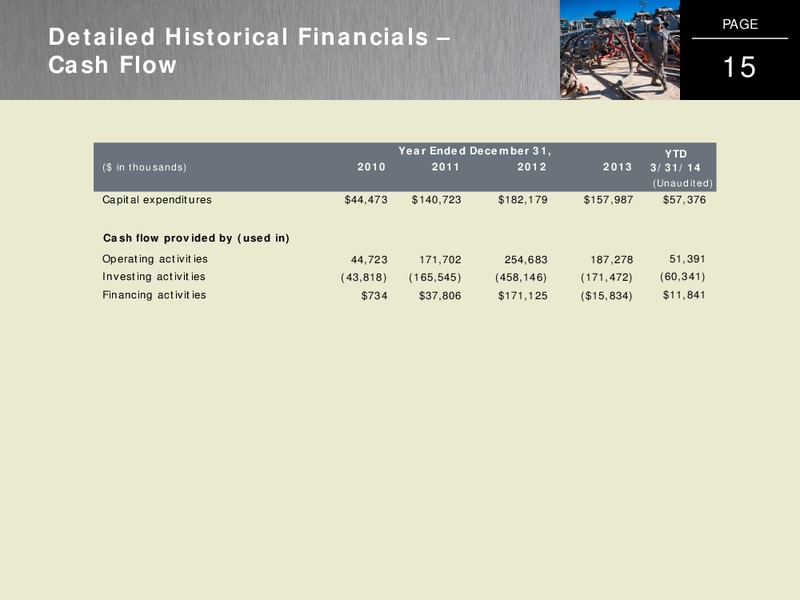This screenshot has width=800, height=600.
Task: Click the $44,473 capital expenditures value
Action: point(366,200)
